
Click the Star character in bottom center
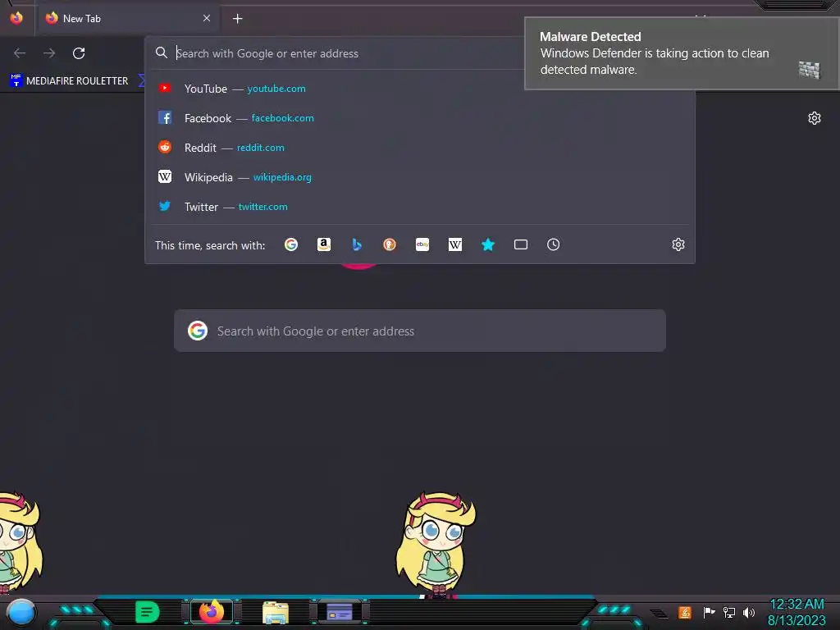[x=436, y=545]
